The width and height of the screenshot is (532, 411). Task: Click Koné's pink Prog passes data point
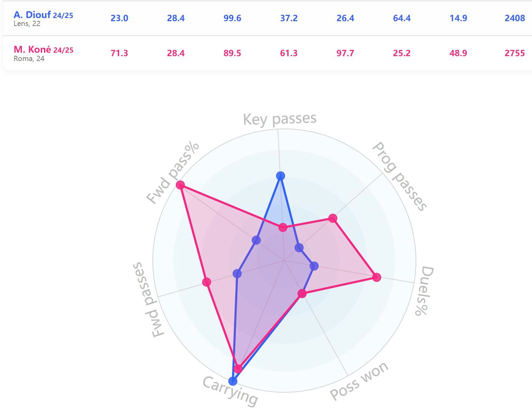(x=333, y=218)
